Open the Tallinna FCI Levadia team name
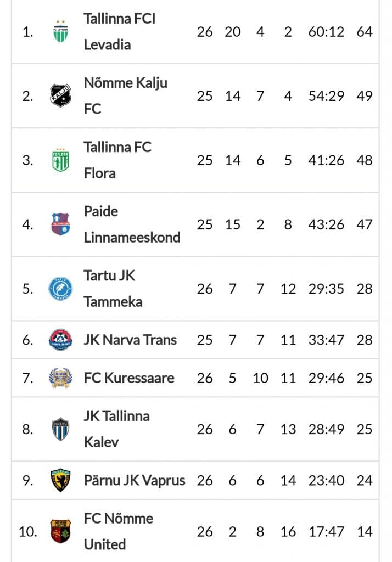Screen dimensions: 392x562 click(120, 31)
